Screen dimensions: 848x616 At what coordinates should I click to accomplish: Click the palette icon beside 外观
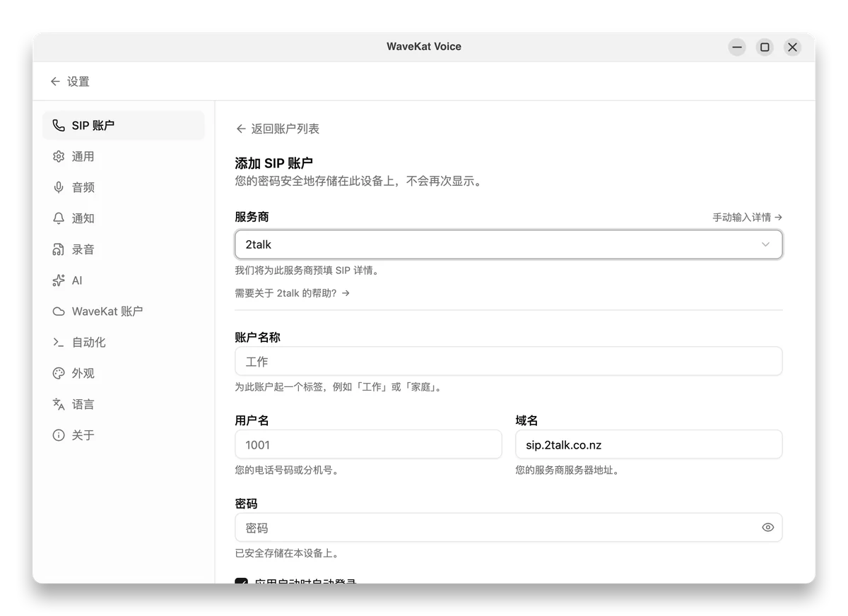coord(59,374)
